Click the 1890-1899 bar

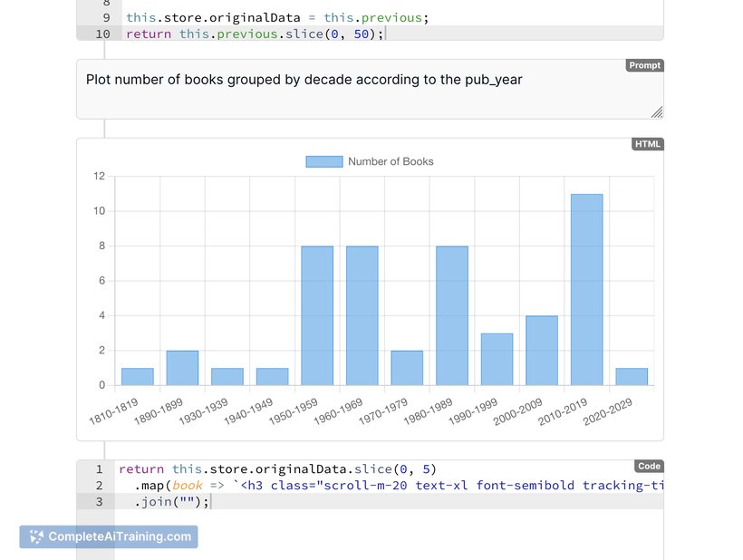(x=182, y=368)
